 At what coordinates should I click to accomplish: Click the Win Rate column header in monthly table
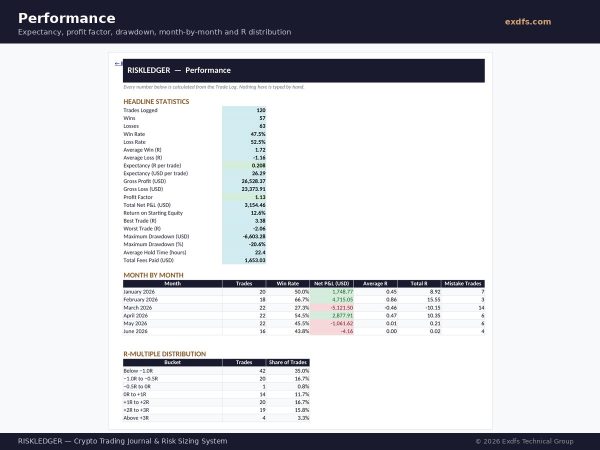287,284
